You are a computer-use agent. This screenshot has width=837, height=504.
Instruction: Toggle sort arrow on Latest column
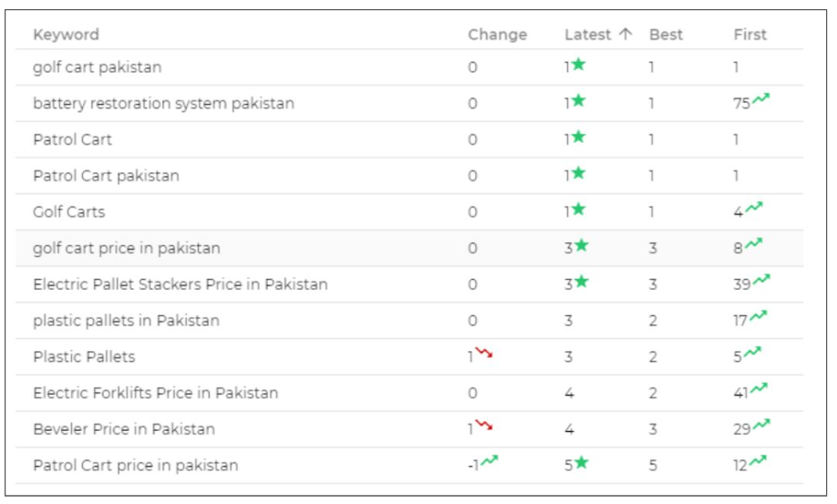click(625, 34)
